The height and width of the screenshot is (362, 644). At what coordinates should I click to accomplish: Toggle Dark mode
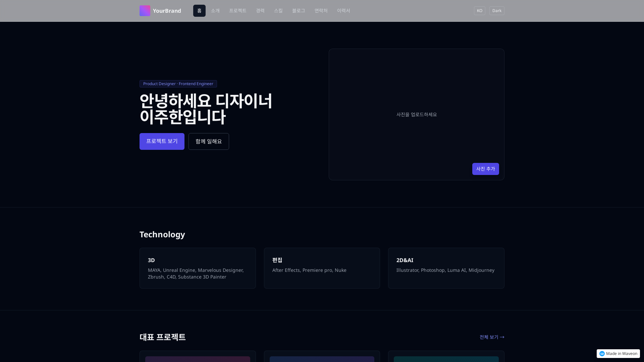click(x=497, y=10)
